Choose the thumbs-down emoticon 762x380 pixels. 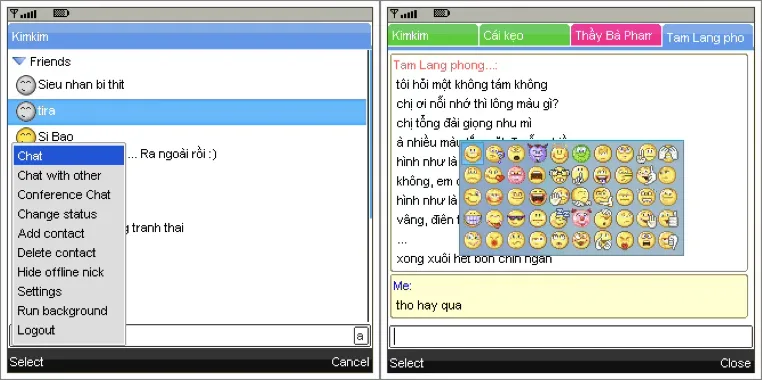668,240
